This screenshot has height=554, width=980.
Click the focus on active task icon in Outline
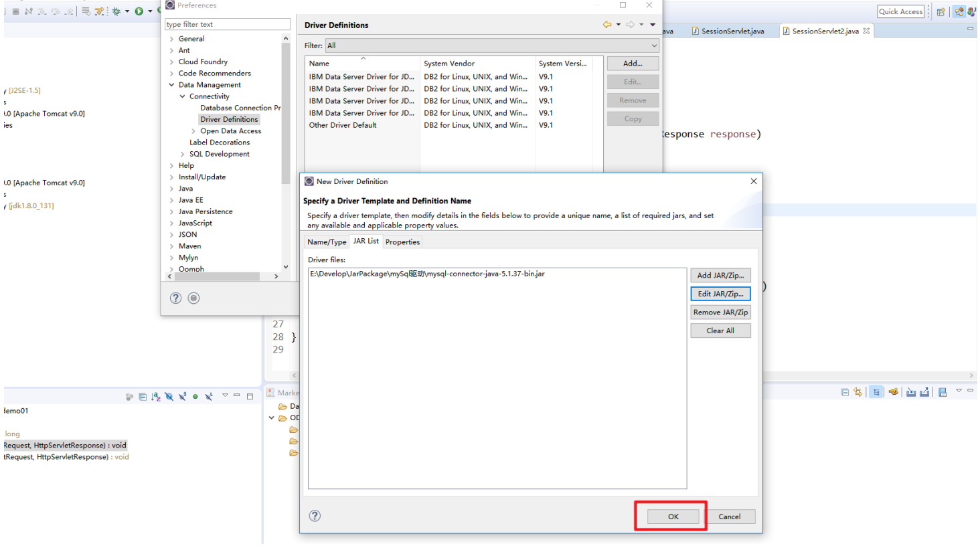(x=129, y=397)
